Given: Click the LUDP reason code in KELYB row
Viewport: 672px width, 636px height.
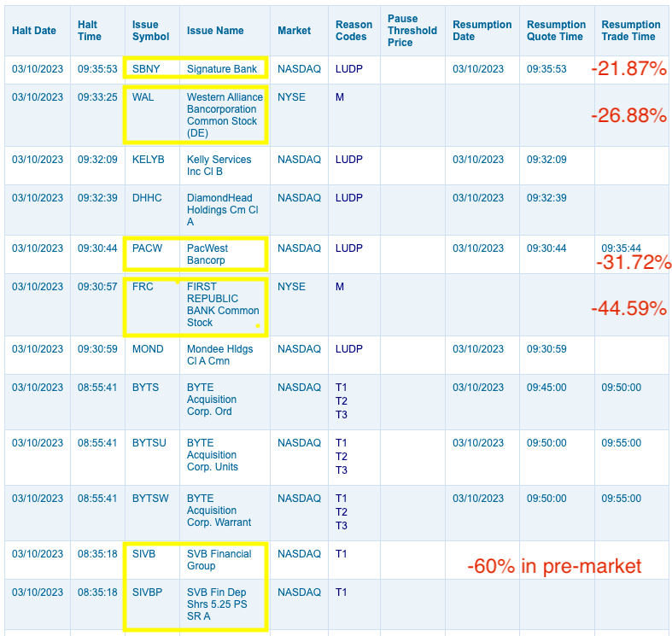Looking at the screenshot, I should point(349,160).
